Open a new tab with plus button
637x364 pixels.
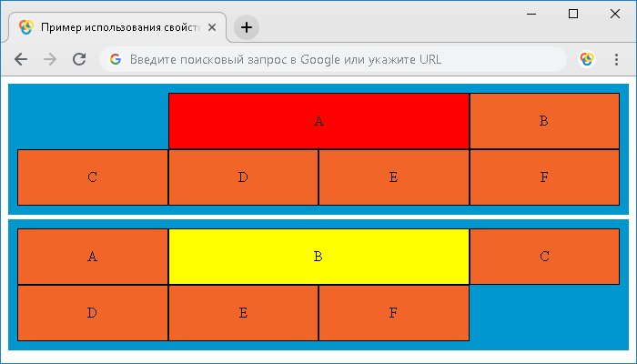click(x=247, y=27)
